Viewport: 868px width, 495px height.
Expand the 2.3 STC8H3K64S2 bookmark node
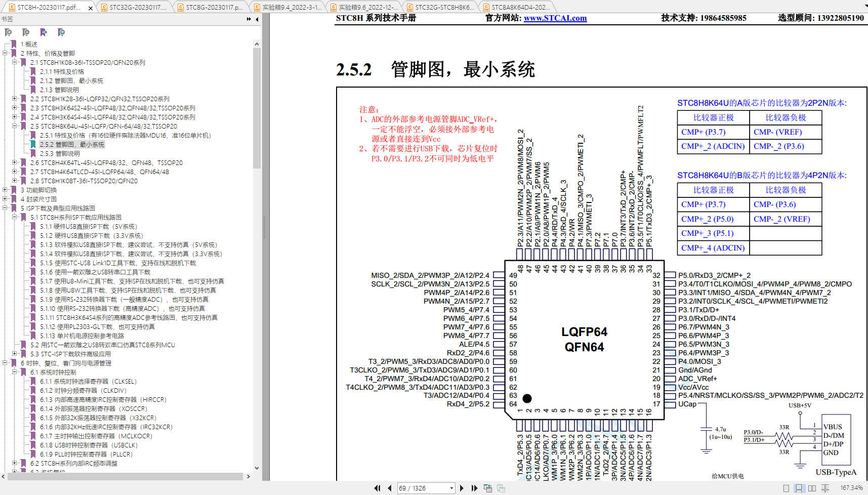[14, 108]
